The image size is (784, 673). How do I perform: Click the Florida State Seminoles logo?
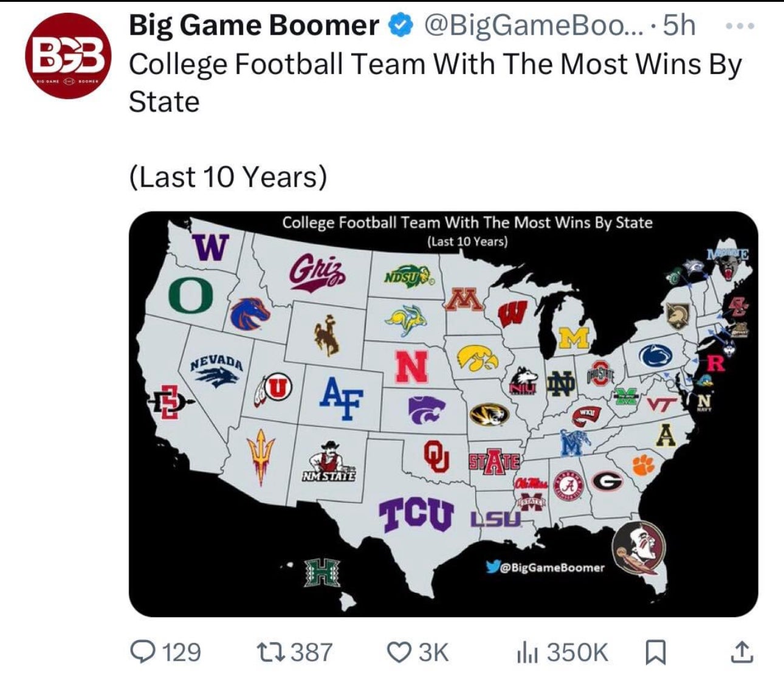coord(639,548)
